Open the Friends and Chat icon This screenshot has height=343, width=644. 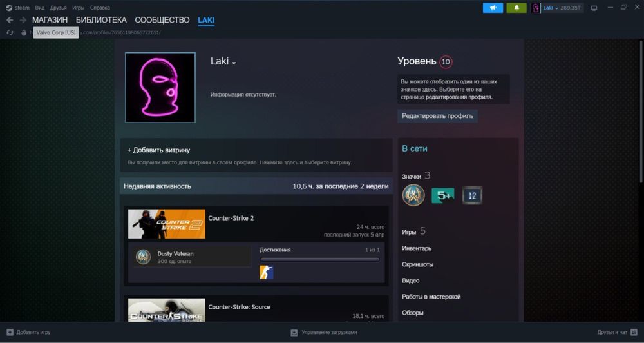coord(634,332)
